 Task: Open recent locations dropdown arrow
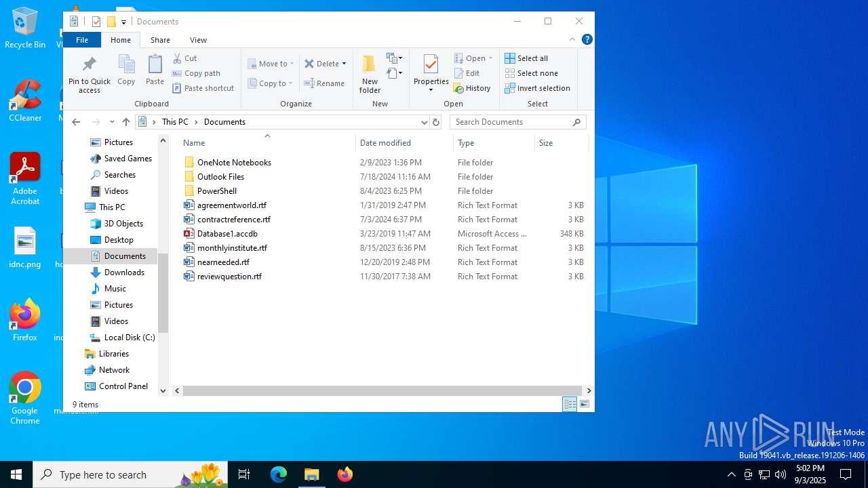pos(111,122)
